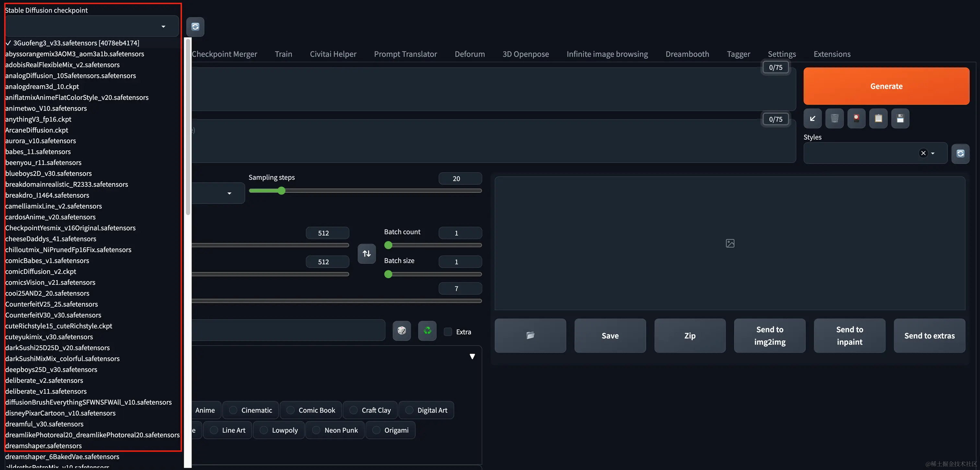This screenshot has width=980, height=470.
Task: Select anythingV3_fp16.ckpt from list
Action: tap(38, 119)
